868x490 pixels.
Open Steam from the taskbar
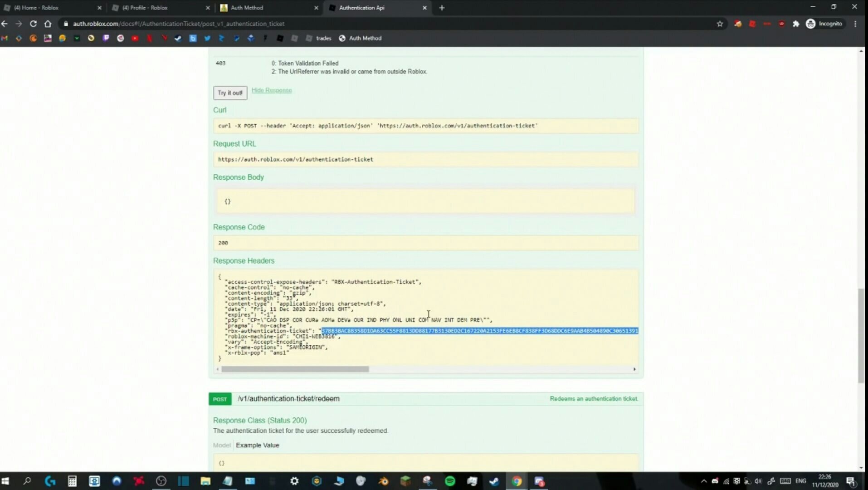[494, 481]
